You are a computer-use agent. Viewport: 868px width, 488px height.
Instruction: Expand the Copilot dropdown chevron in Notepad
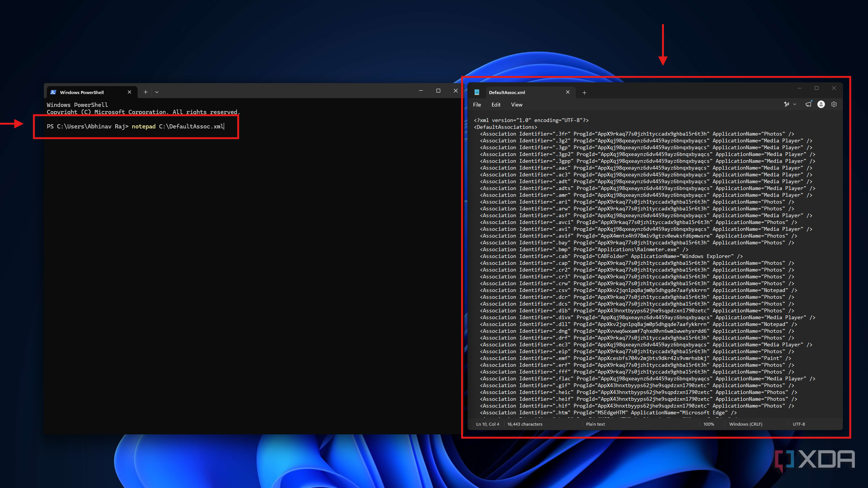(x=795, y=104)
